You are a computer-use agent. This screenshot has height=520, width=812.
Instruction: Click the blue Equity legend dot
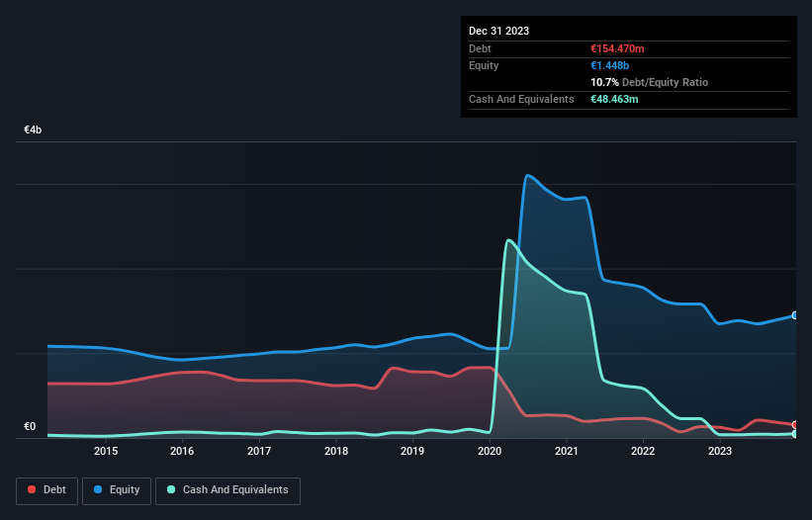[x=98, y=489]
